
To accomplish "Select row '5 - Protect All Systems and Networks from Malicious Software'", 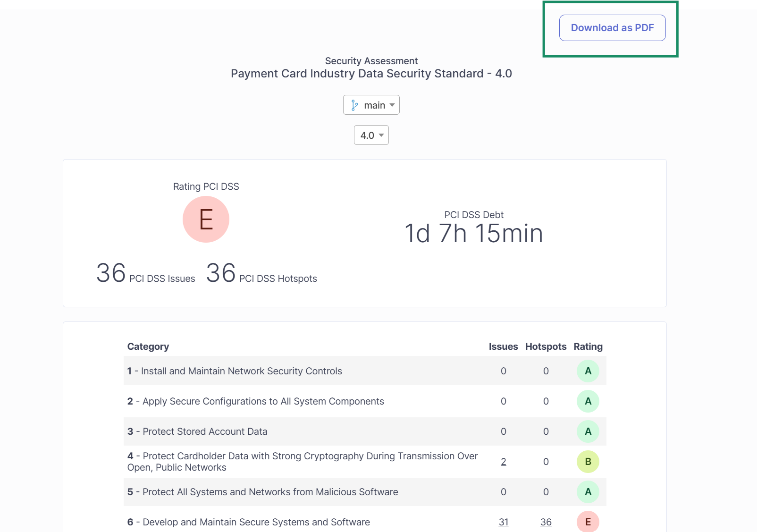I will pyautogui.click(x=365, y=492).
